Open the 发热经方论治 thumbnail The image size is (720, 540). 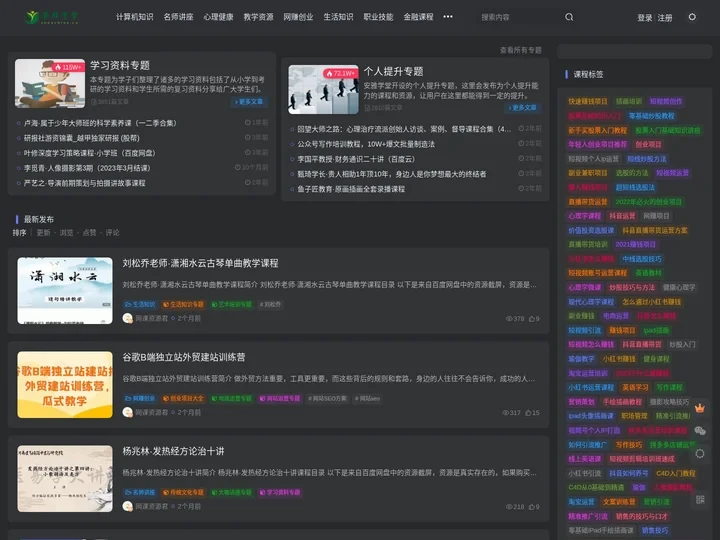point(65,478)
